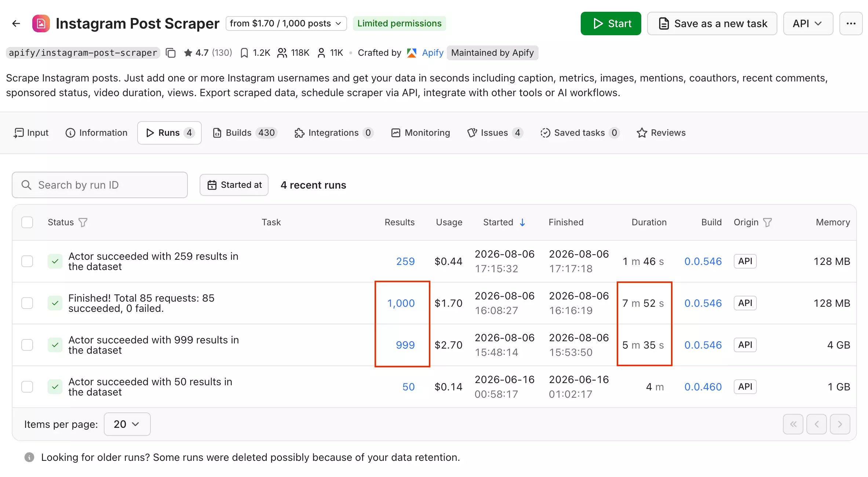
Task: View the Issues tab
Action: pyautogui.click(x=495, y=133)
